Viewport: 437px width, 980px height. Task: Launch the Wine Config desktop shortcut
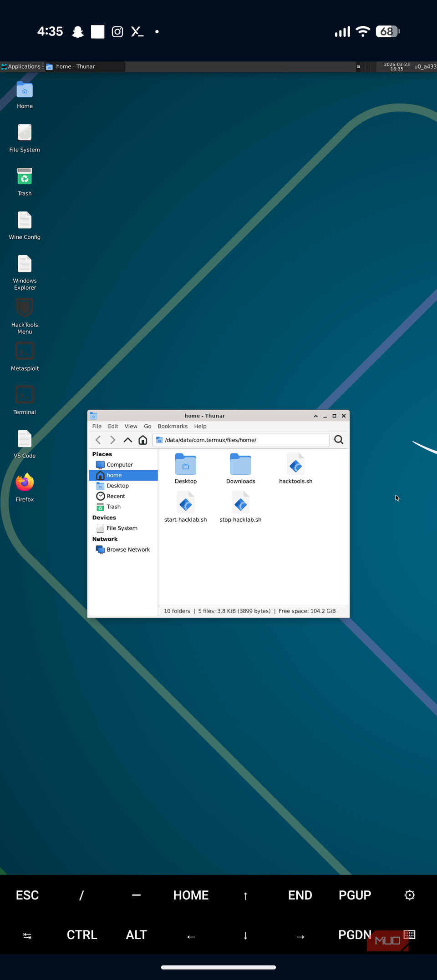pyautogui.click(x=25, y=226)
